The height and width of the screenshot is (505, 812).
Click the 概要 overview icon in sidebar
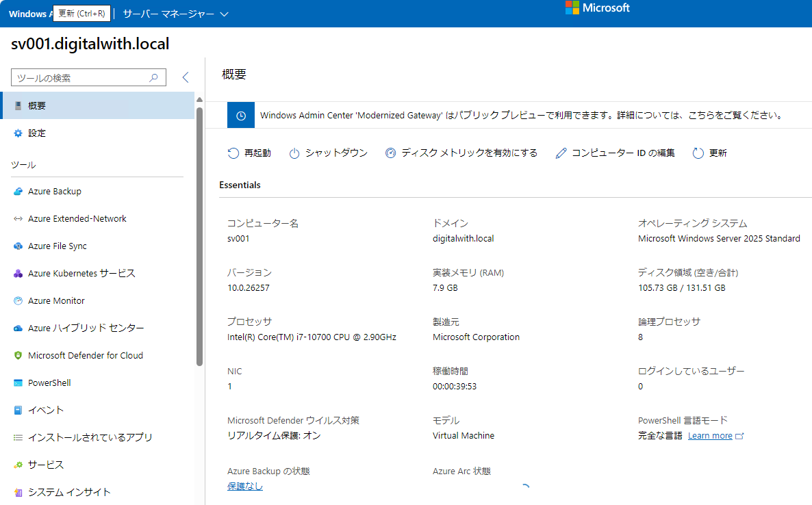18,105
